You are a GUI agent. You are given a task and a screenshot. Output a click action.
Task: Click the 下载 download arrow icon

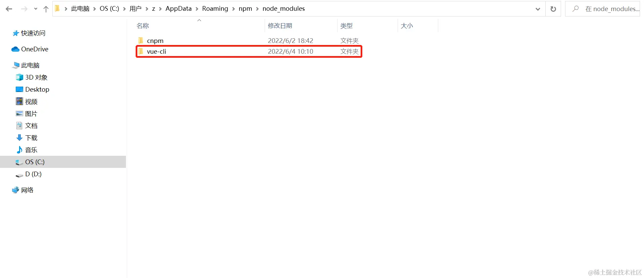[x=19, y=138]
